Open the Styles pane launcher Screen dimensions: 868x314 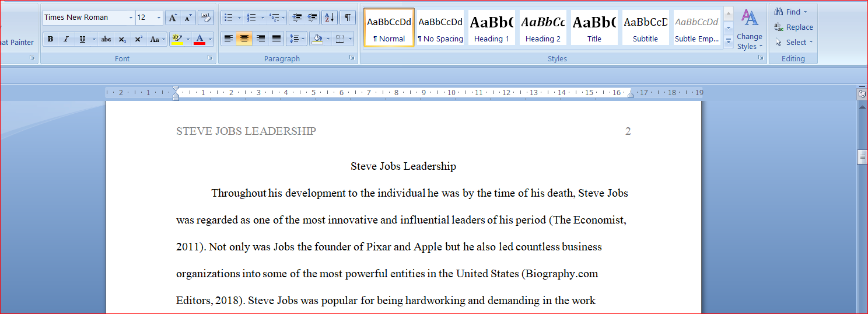(x=761, y=58)
